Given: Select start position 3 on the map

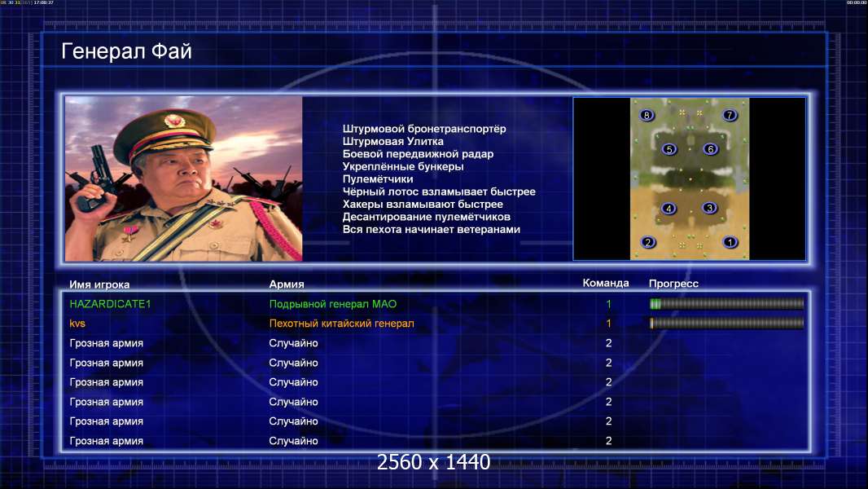Looking at the screenshot, I should 710,208.
